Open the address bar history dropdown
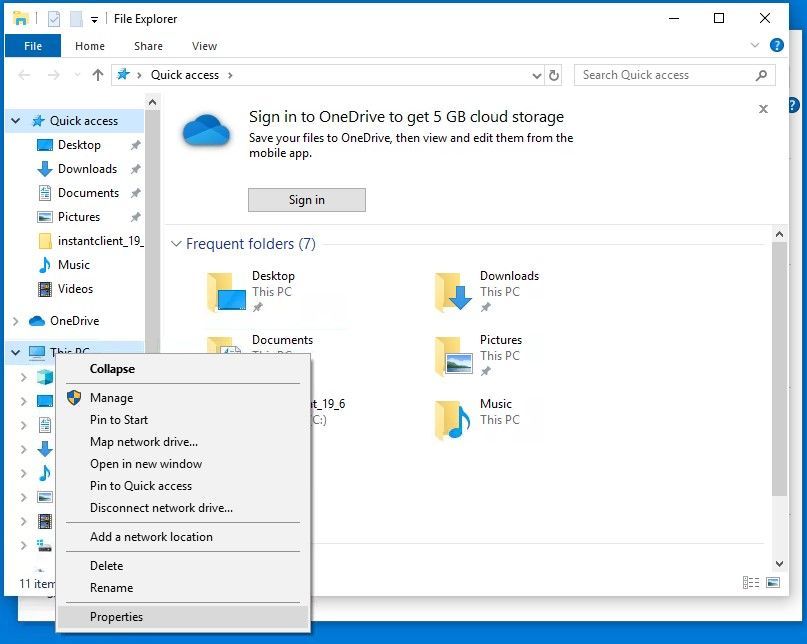The height and width of the screenshot is (644, 807). (537, 76)
